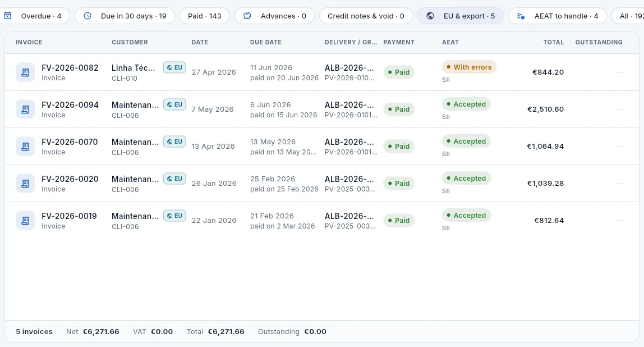The height and width of the screenshot is (347, 644).
Task: Click the invoice icon for FV-2026-0082
Action: pyautogui.click(x=25, y=72)
